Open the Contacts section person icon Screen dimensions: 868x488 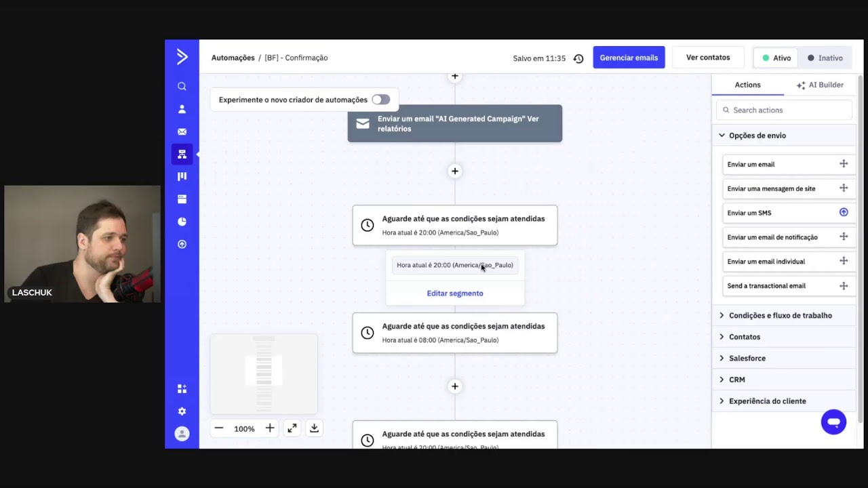click(182, 109)
